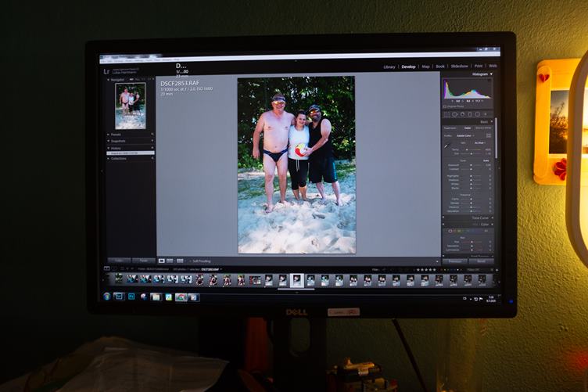This screenshot has height=392, width=588.
Task: Switch to the Web module
Action: pos(493,66)
